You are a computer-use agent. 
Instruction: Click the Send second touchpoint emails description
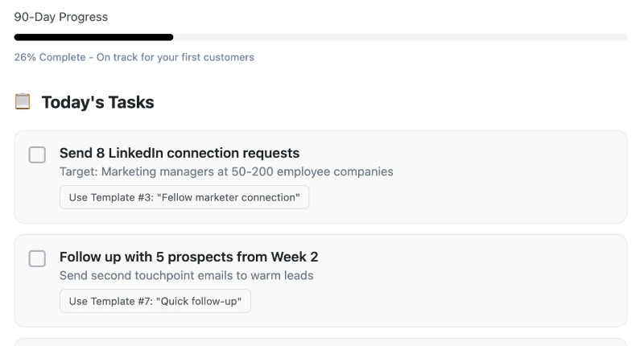[187, 275]
